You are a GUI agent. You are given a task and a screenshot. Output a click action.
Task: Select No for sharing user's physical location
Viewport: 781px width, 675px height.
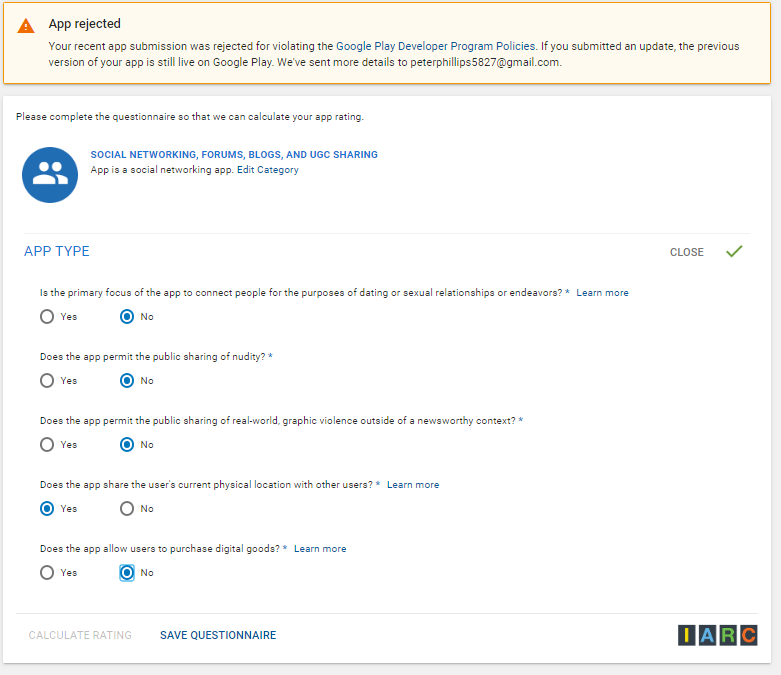127,509
